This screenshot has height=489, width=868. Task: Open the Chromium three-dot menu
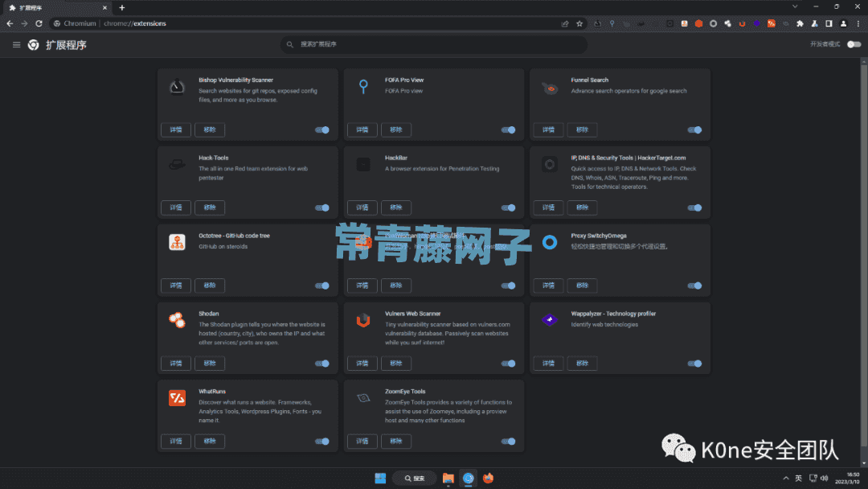pyautogui.click(x=858, y=23)
